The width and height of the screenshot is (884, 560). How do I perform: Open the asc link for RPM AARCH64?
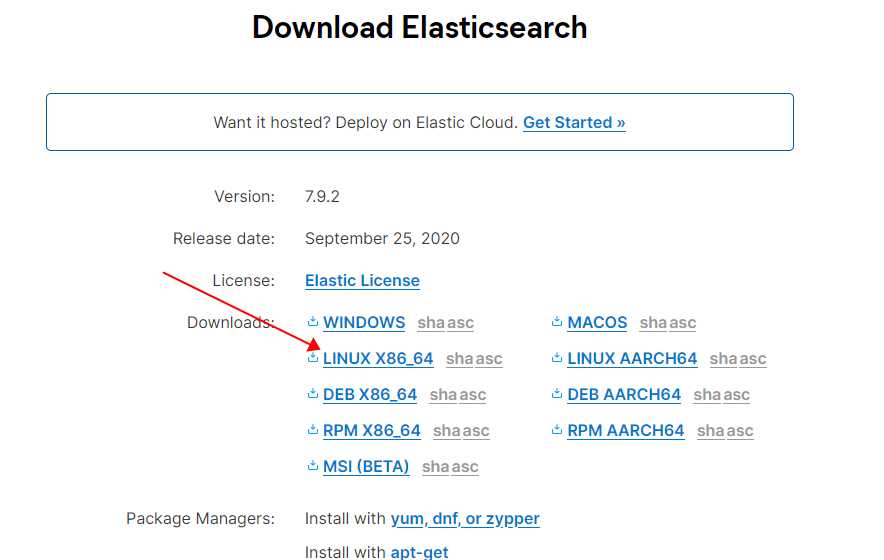(740, 431)
